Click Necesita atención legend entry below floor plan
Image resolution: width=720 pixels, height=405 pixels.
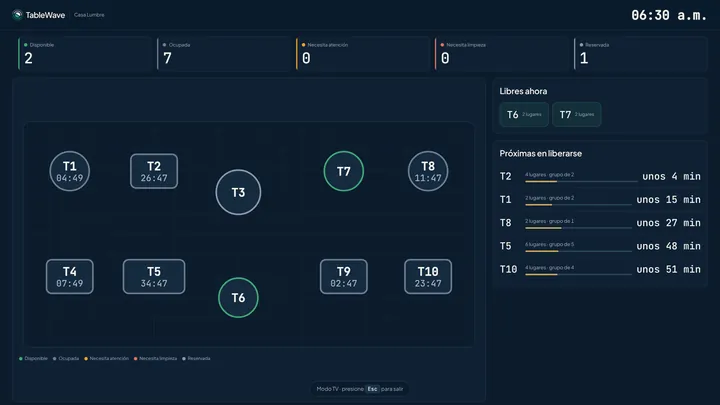point(106,358)
